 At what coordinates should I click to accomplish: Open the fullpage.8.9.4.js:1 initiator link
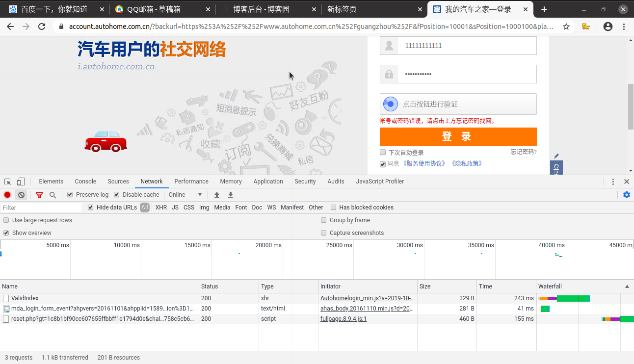coord(343,319)
